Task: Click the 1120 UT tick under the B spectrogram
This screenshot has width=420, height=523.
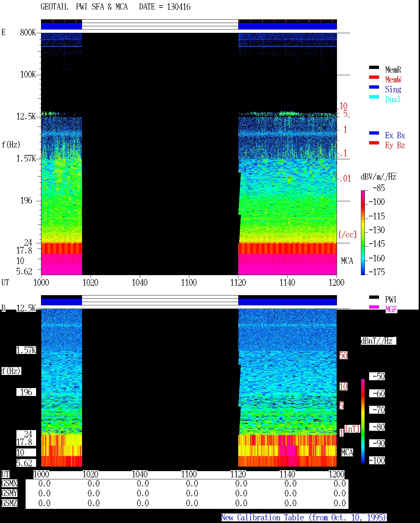Action: 238,474
